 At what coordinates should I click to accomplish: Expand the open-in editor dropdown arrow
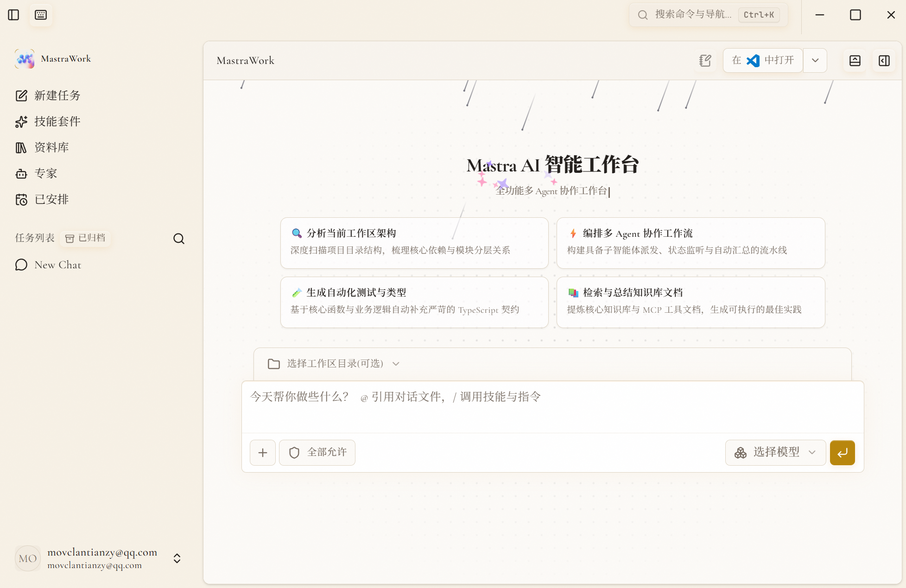(815, 61)
